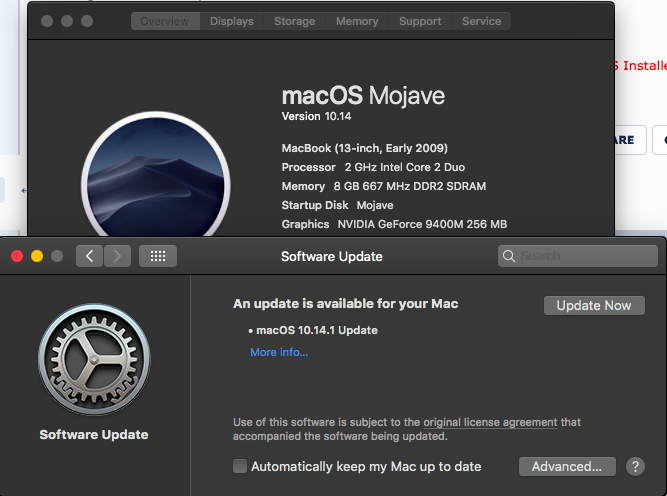Close the Software Update window
The image size is (667, 496).
pos(17,256)
